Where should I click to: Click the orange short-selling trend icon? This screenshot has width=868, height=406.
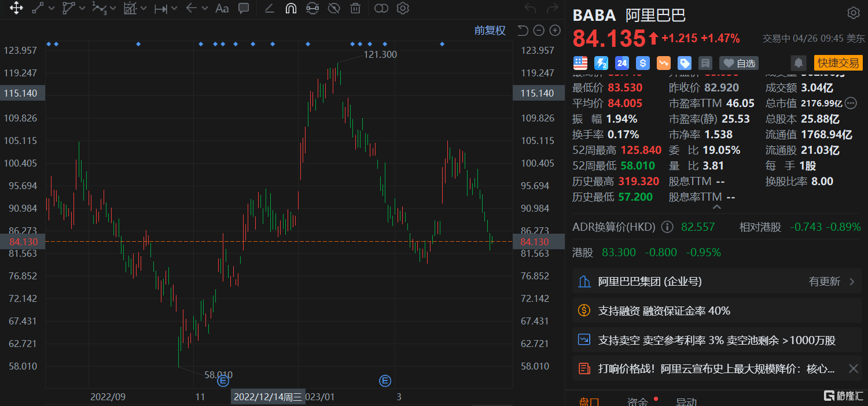(x=663, y=63)
